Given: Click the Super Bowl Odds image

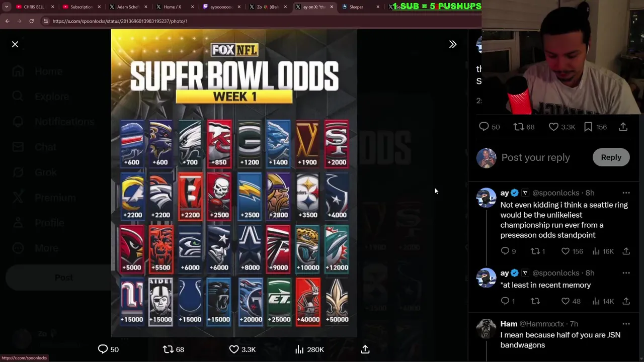Looking at the screenshot, I should click(x=234, y=183).
